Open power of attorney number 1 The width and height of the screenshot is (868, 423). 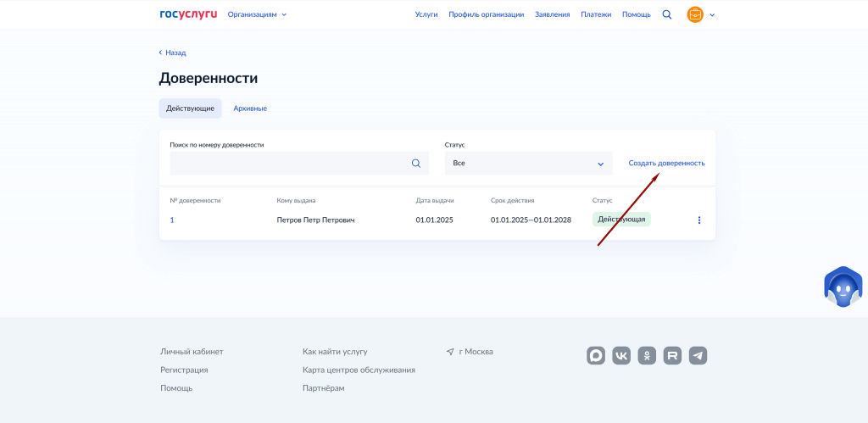point(172,220)
